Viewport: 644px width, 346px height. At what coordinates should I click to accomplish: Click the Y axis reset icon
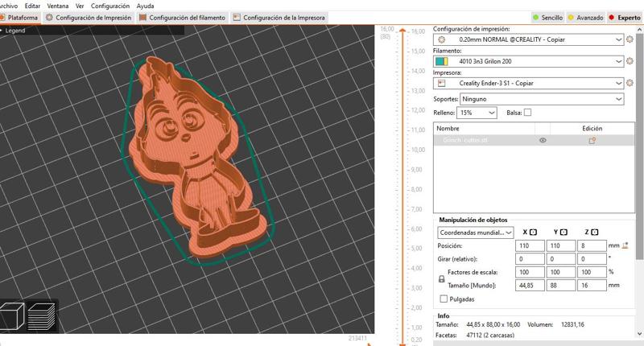coord(563,233)
